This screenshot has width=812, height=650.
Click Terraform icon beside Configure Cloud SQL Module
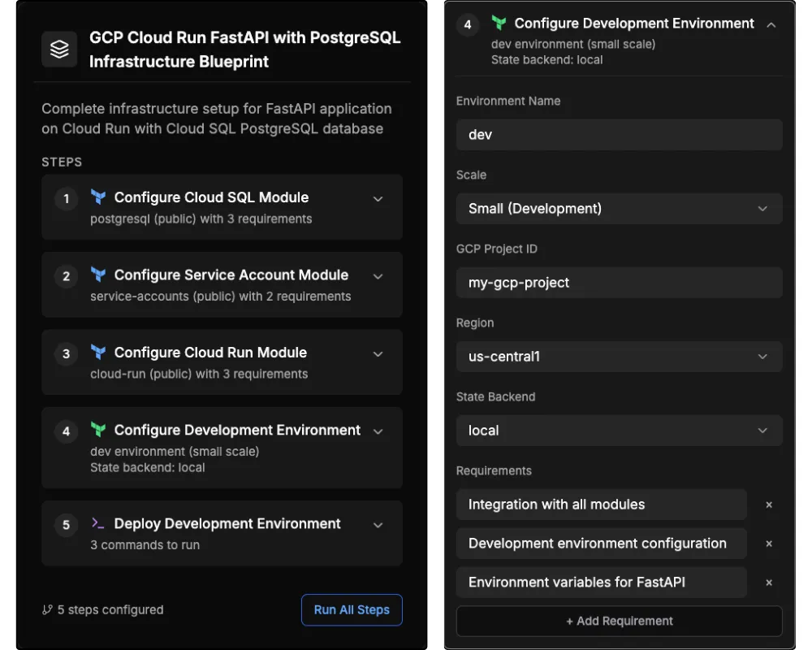pyautogui.click(x=98, y=197)
